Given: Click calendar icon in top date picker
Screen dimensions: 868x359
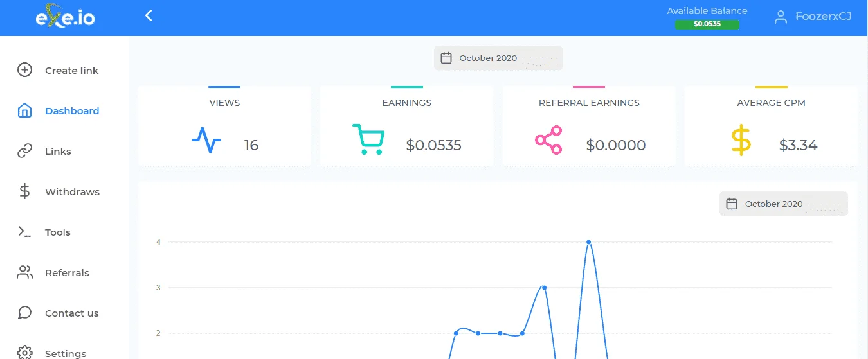Looking at the screenshot, I should 446,58.
